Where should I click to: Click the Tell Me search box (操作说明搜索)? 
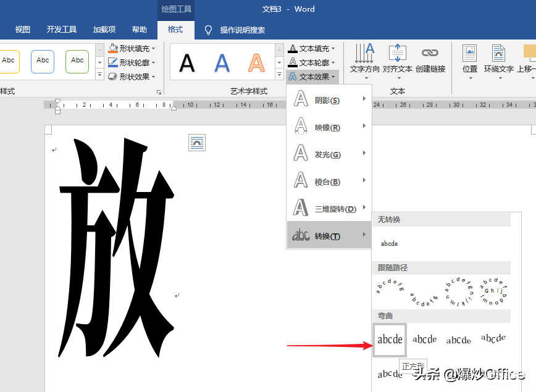click(x=242, y=30)
